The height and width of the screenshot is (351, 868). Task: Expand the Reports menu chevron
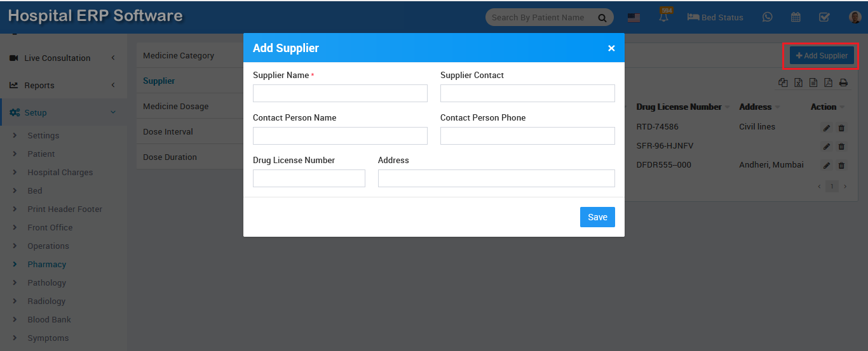113,85
